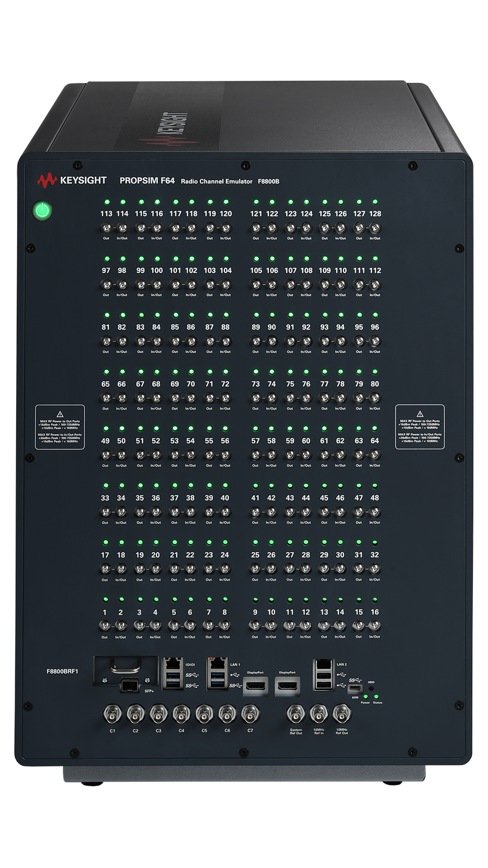
Task: Click the LAN 1 Ethernet port
Action: (x=217, y=664)
